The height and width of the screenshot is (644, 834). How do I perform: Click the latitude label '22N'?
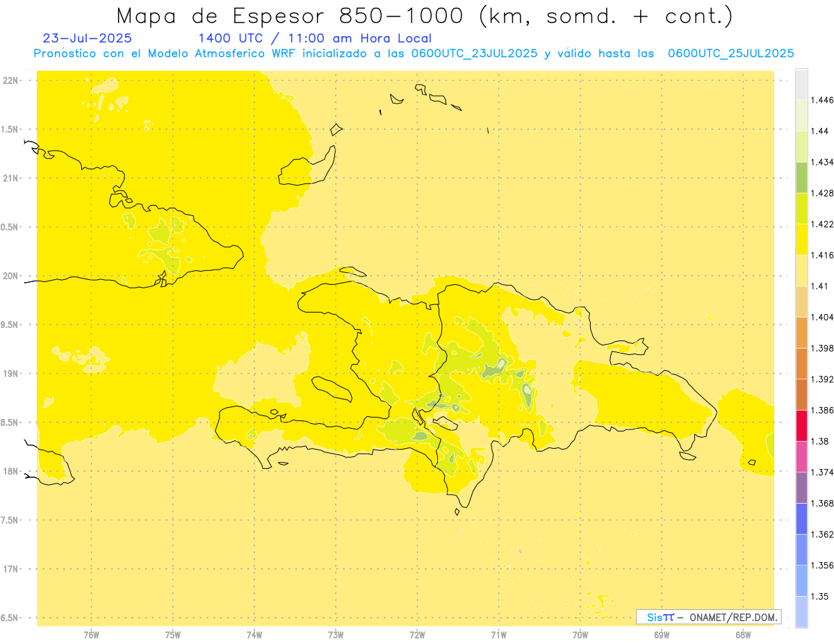click(x=10, y=81)
